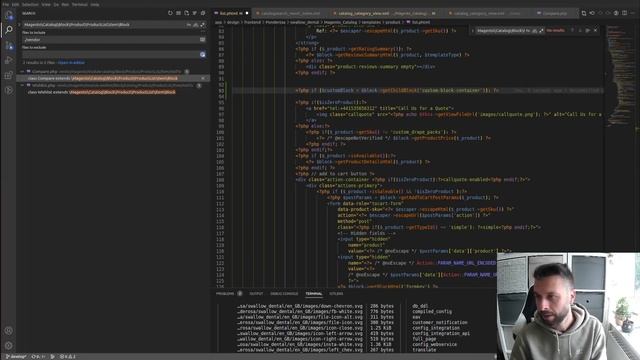
Task: Open the Selection menu
Action: point(30,4)
